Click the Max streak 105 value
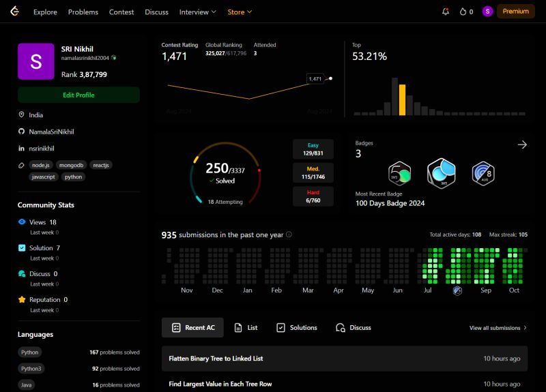 tap(523, 235)
